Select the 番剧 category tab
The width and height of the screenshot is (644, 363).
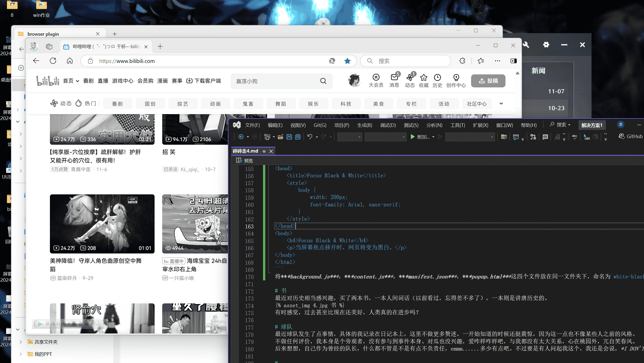click(x=118, y=104)
